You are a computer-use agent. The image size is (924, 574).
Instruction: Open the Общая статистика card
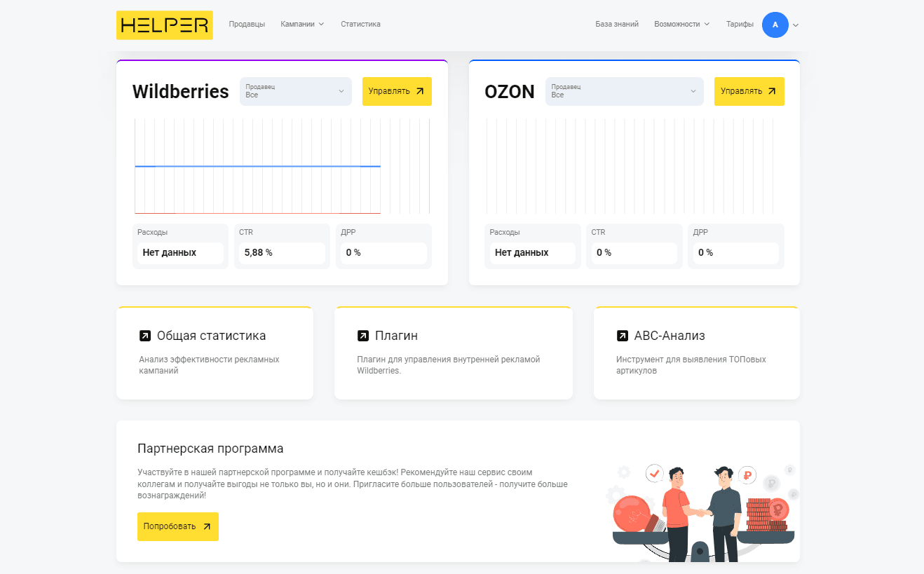point(215,353)
